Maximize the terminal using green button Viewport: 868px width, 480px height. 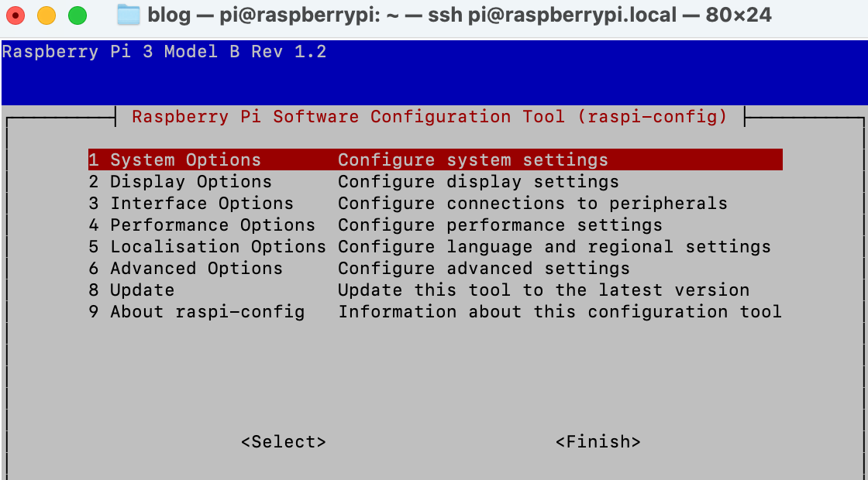click(77, 15)
